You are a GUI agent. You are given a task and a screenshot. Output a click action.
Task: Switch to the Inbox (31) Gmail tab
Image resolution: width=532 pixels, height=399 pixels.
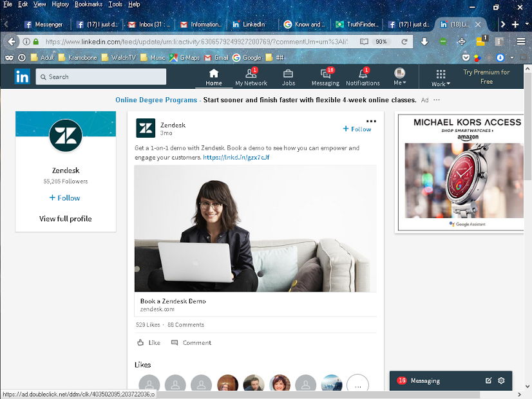(149, 24)
